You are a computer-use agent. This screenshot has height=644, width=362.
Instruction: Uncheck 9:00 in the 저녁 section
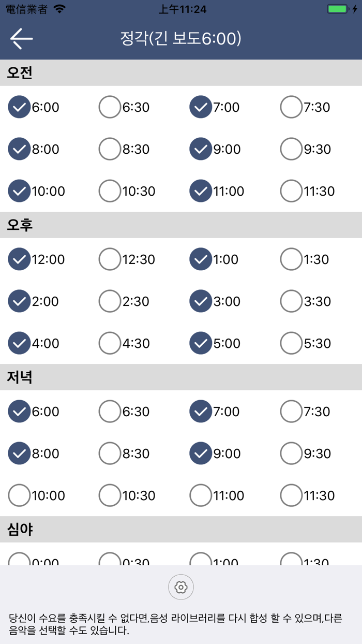[201, 453]
